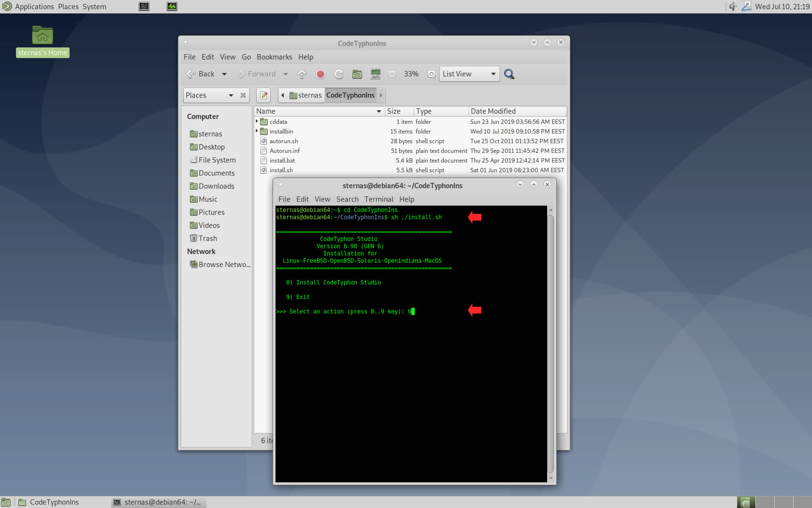Click the network tray icon
Image resolution: width=812 pixels, height=508 pixels.
pos(746,6)
